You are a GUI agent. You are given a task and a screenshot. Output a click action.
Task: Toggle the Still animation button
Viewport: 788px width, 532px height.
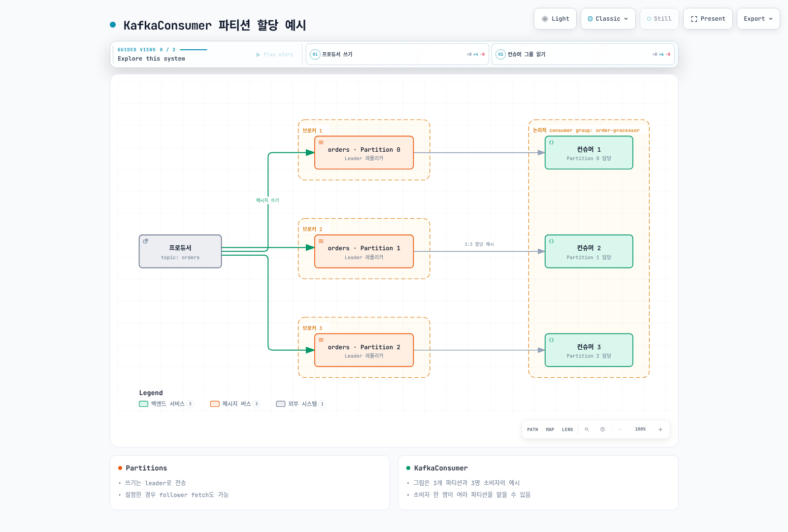659,19
